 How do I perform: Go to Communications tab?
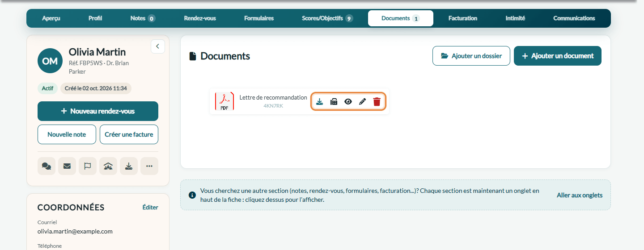coord(574,18)
